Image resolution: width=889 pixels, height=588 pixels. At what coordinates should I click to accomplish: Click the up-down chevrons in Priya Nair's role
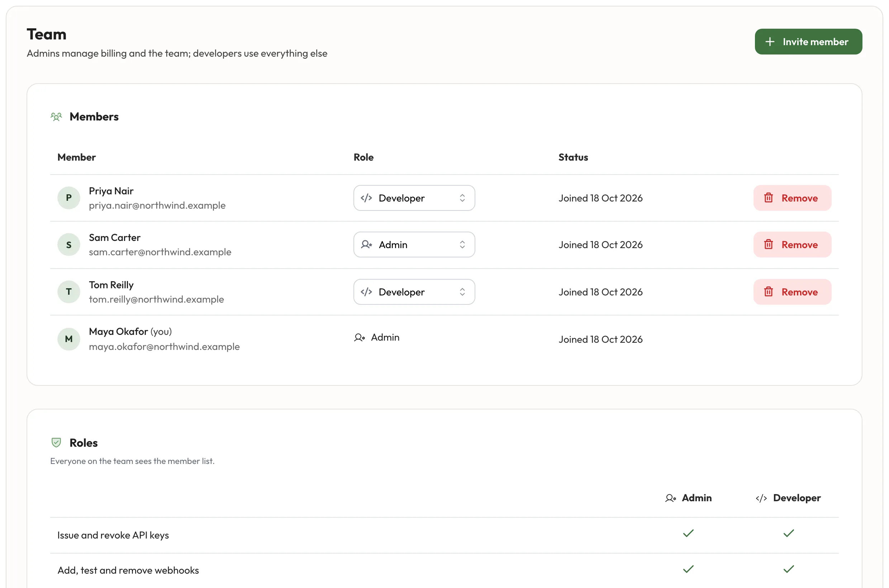[x=462, y=198]
